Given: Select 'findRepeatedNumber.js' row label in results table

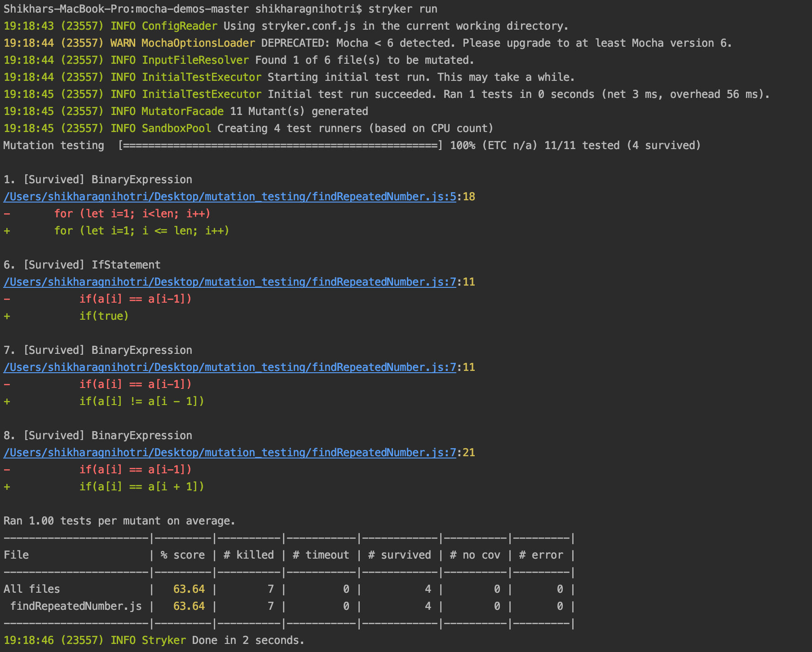Looking at the screenshot, I should pyautogui.click(x=76, y=606).
